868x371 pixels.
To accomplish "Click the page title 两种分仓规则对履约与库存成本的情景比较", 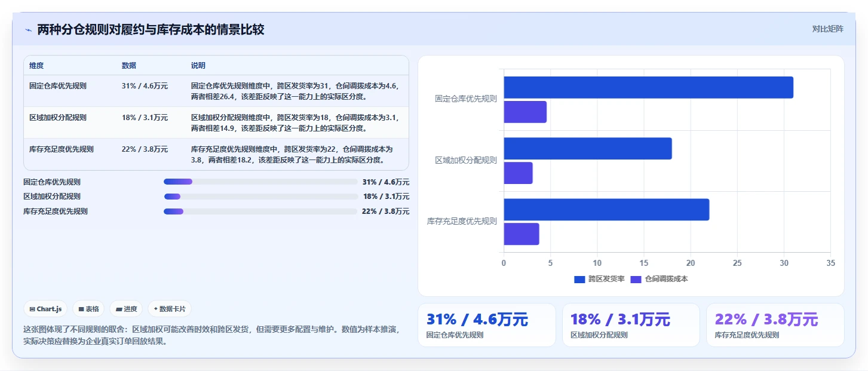I will [151, 30].
